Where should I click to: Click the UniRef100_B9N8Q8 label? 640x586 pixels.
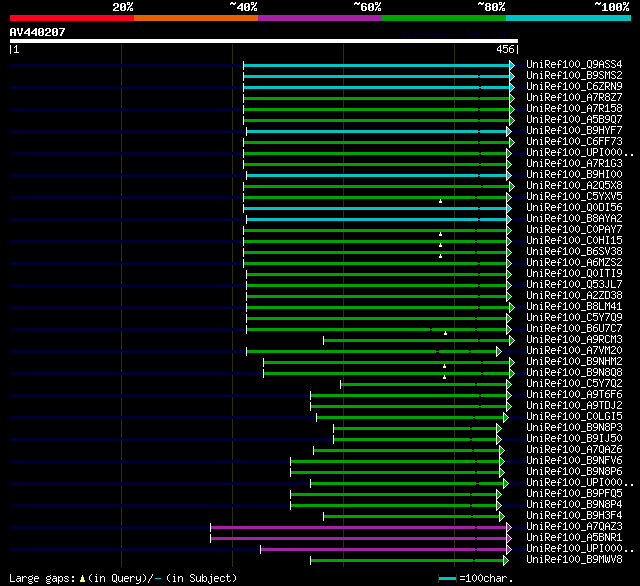(x=574, y=373)
